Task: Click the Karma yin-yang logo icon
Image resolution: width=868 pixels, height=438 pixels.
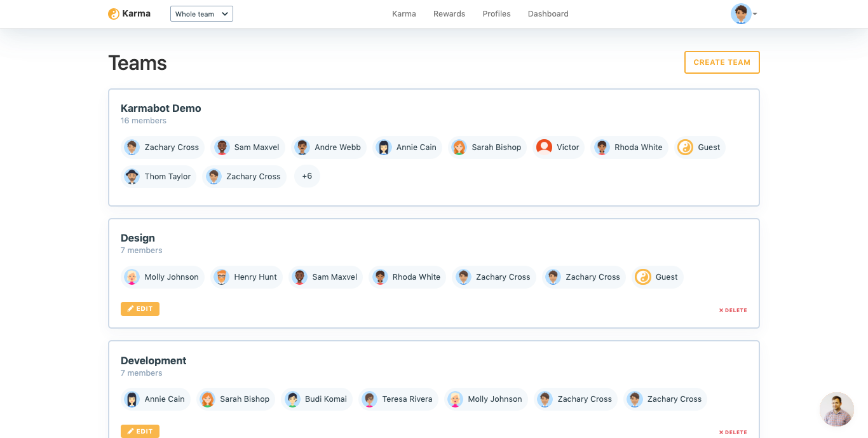Action: pos(114,14)
